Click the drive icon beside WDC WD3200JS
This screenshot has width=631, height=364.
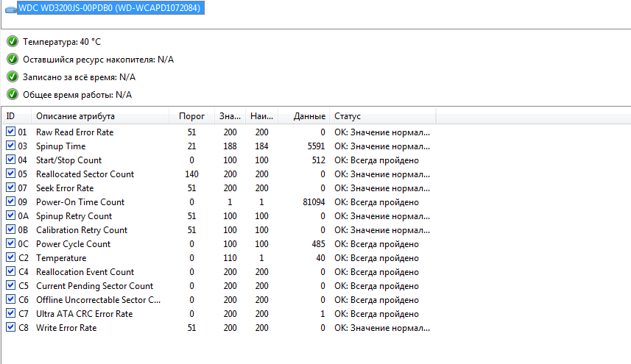click(10, 10)
